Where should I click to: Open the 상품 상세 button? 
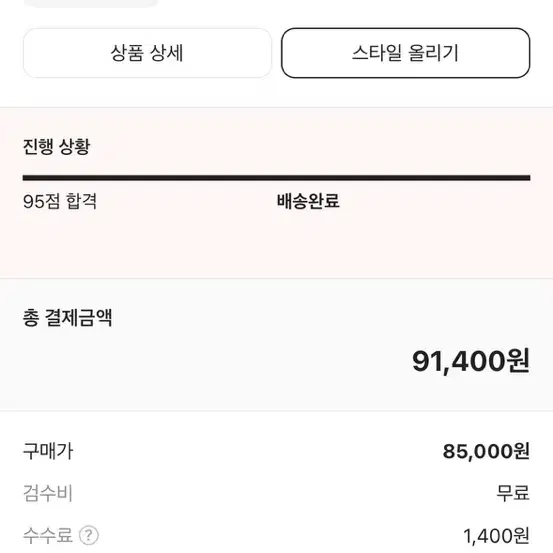click(147, 53)
